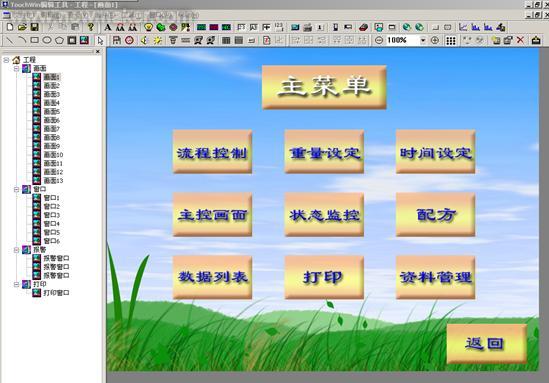Select 打印窗口 in the project tree

[56, 293]
